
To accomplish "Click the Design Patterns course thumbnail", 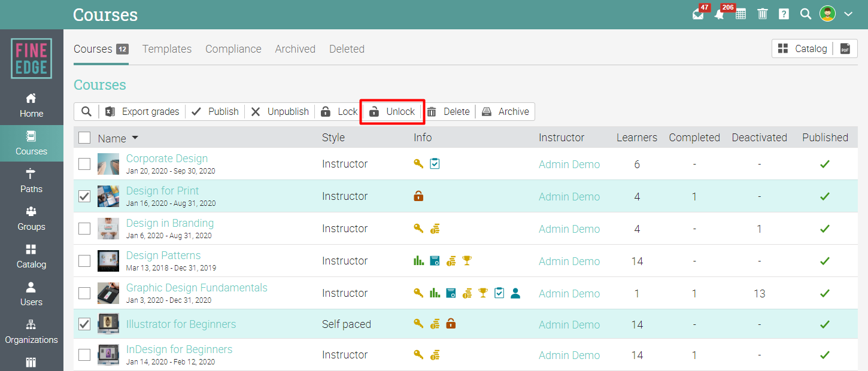I will pos(108,260).
